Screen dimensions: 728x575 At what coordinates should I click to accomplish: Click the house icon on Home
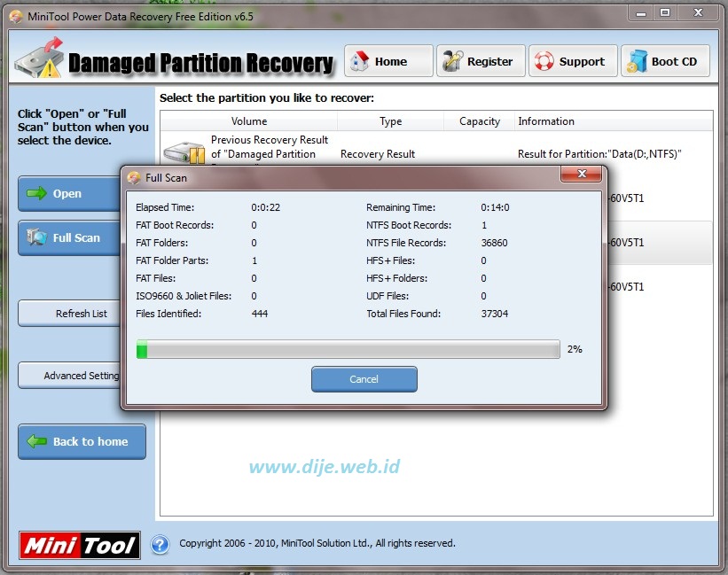(359, 61)
